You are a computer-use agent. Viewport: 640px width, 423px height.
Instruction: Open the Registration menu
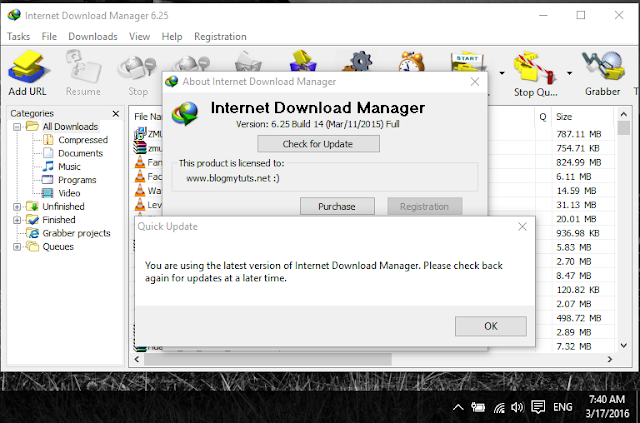coord(220,37)
